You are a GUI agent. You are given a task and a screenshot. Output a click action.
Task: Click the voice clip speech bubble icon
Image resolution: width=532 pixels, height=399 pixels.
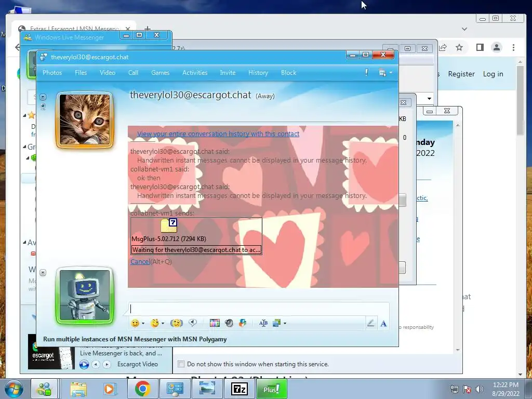(x=193, y=323)
